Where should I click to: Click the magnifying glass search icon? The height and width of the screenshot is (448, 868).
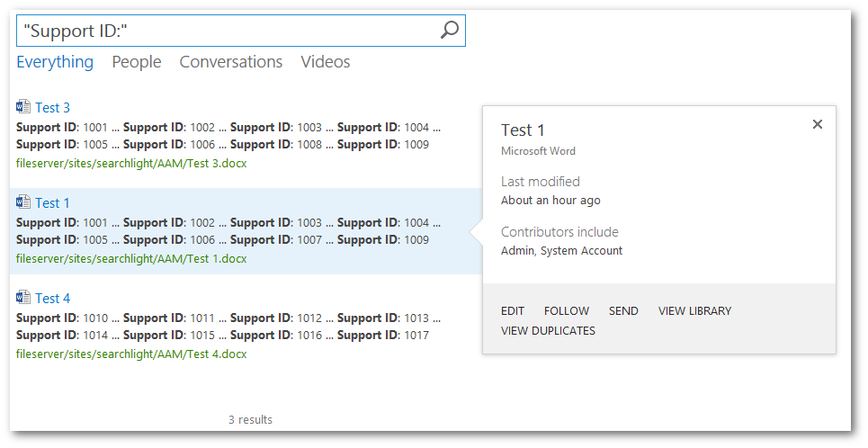pos(449,31)
